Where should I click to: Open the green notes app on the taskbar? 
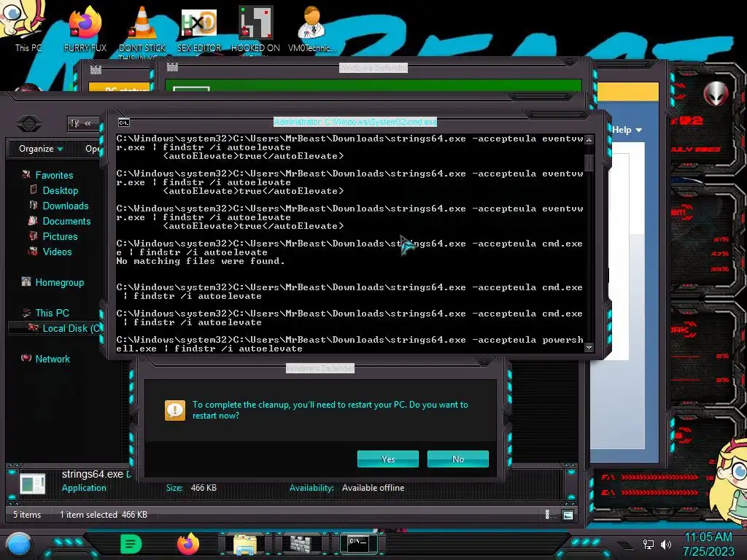click(131, 544)
